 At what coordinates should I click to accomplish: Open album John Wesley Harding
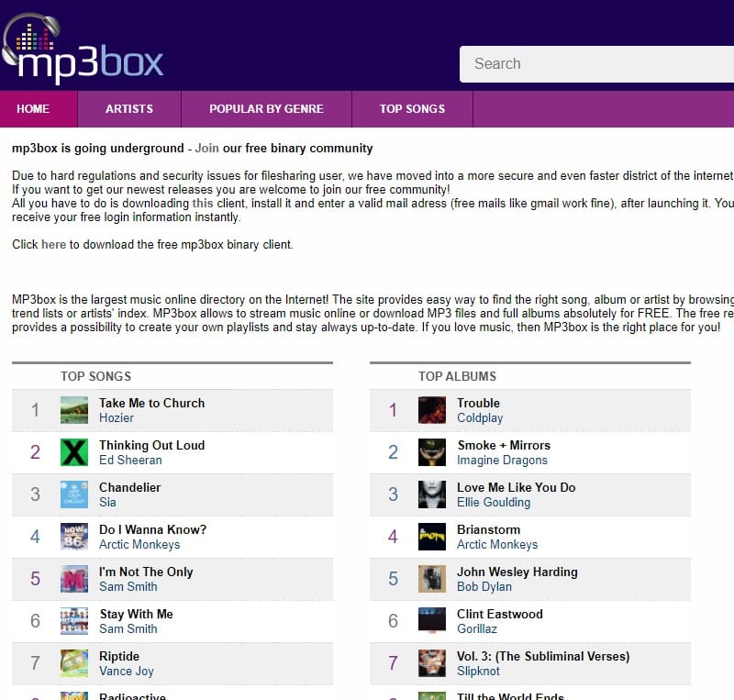tap(517, 572)
